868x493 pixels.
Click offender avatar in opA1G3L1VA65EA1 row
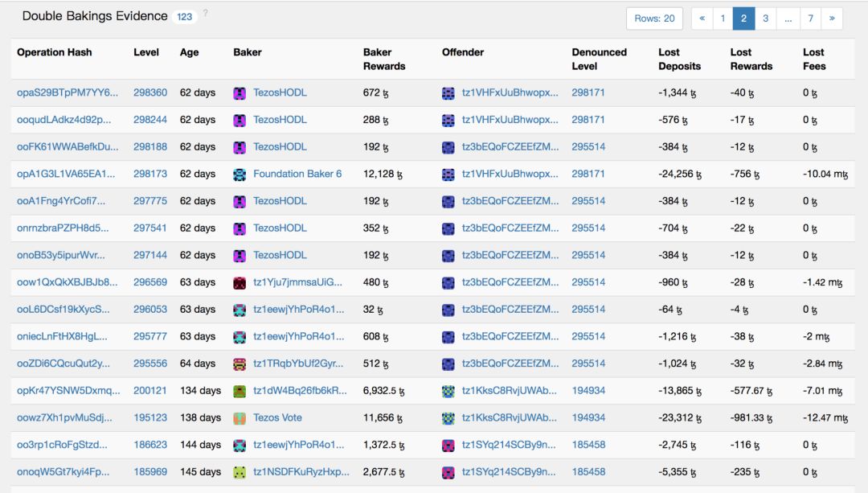pyautogui.click(x=448, y=175)
